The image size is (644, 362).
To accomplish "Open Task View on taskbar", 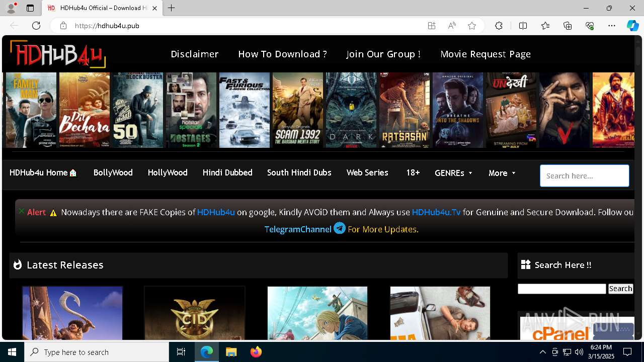I will [x=181, y=352].
